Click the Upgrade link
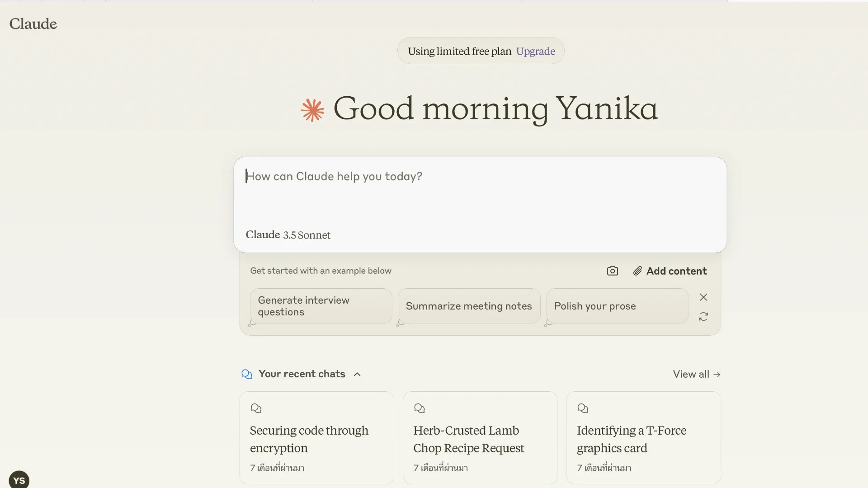This screenshot has width=868, height=488. 535,51
